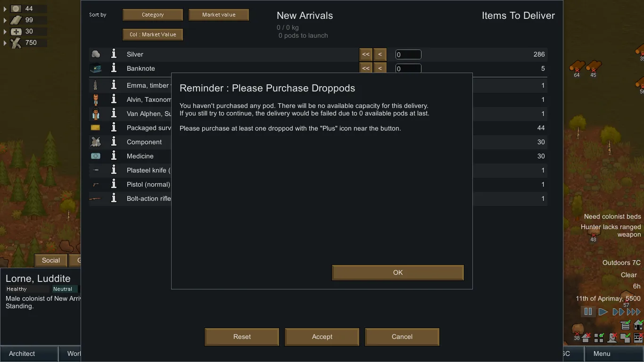Image resolution: width=644 pixels, height=362 pixels.
Task: Expand the medicine resource category showing 30
Action: 5,32
